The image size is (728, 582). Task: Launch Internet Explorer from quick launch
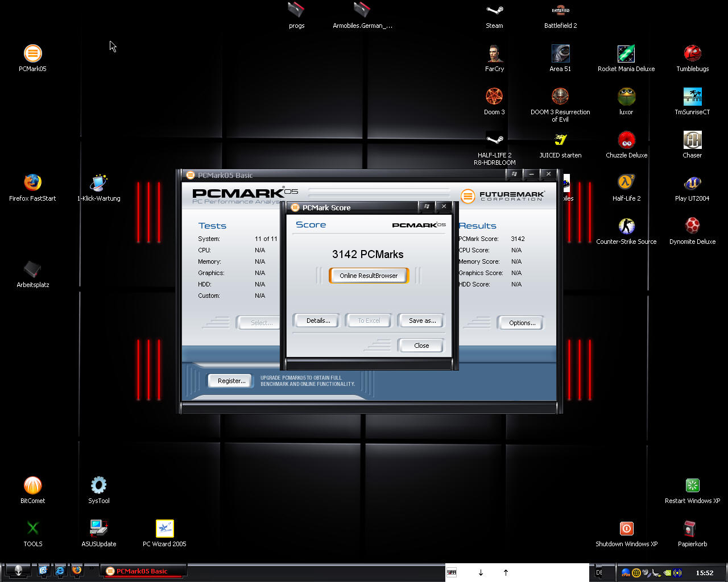(60, 571)
